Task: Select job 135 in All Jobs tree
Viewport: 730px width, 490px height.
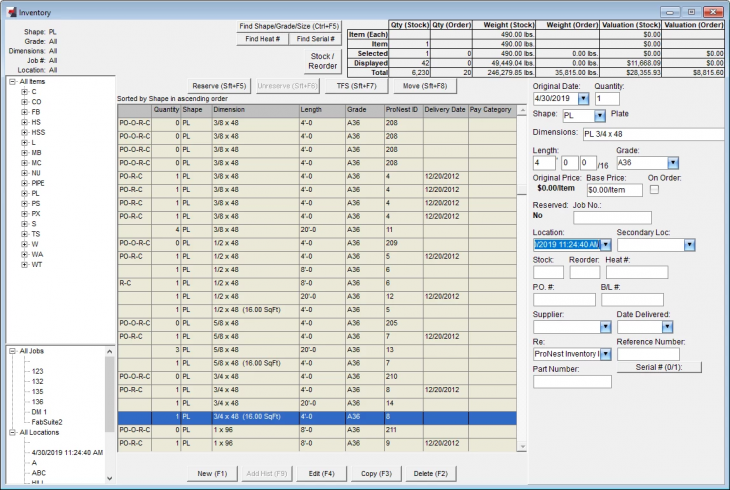Action: tap(37, 392)
